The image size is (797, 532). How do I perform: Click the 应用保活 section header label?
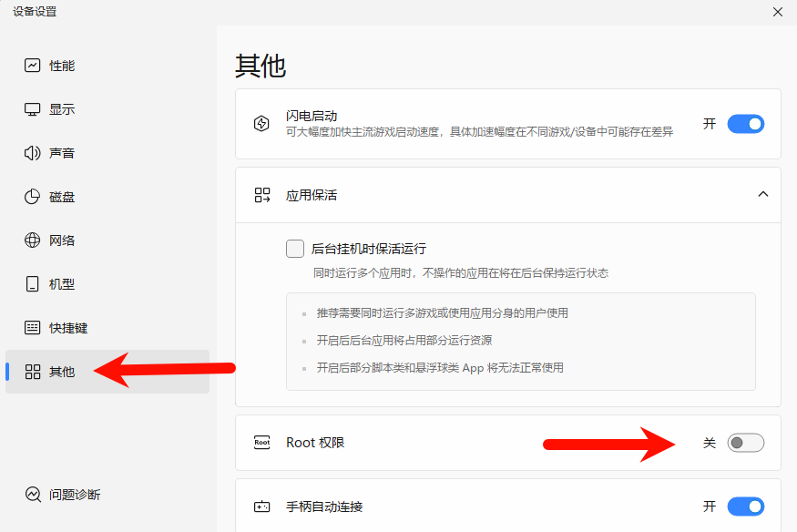312,195
